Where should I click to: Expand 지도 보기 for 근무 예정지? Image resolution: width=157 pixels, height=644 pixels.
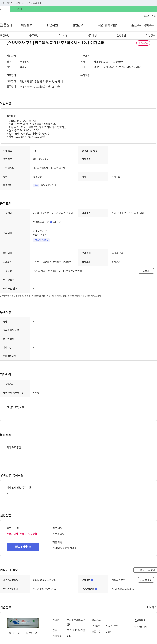coord(146,271)
